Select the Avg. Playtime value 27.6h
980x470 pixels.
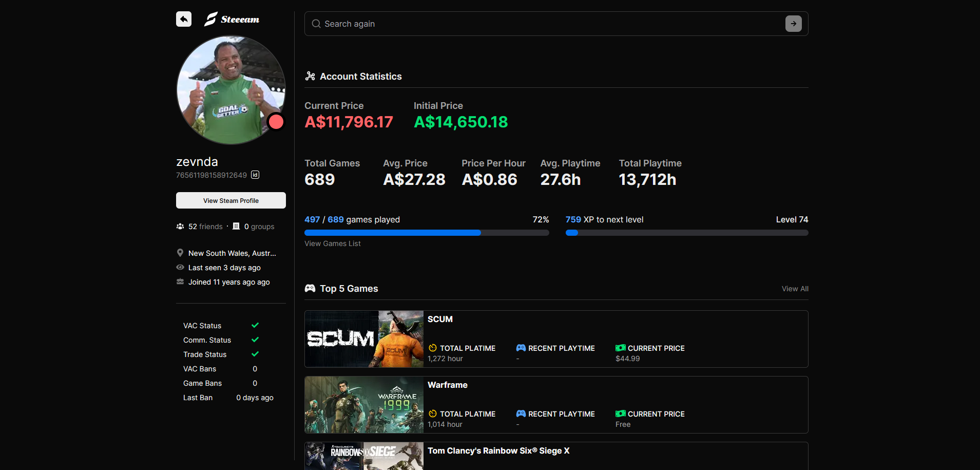coord(561,179)
